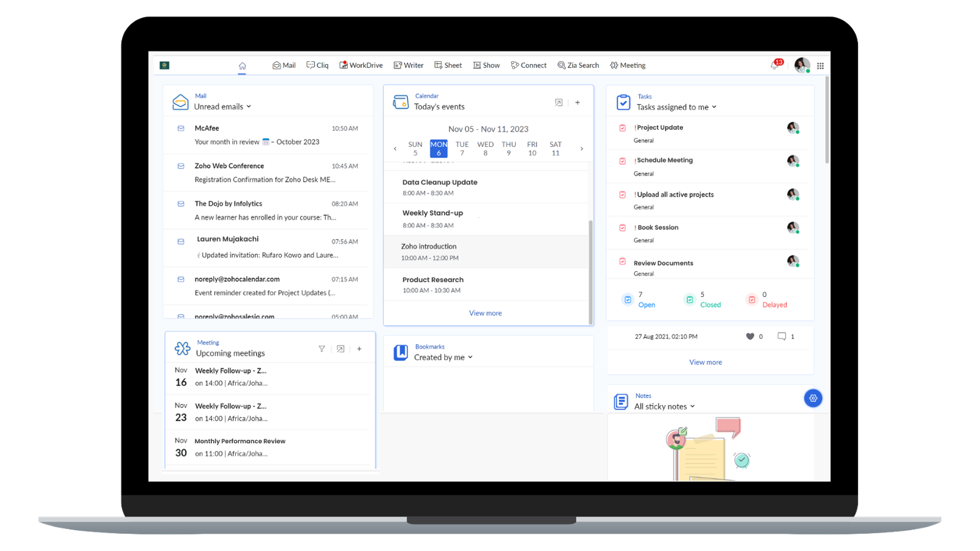980x551 pixels.
Task: Open the Lauren Mujakachi email
Action: click(x=268, y=247)
